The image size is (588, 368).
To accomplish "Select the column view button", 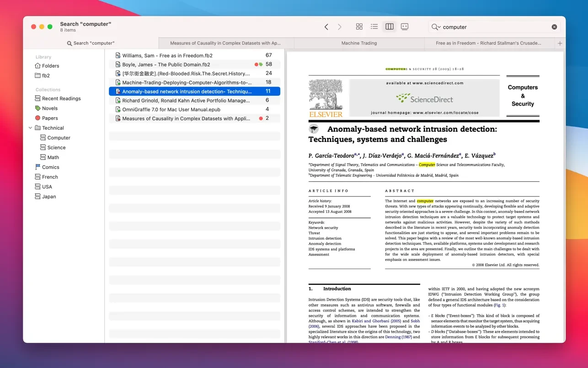I will click(389, 27).
